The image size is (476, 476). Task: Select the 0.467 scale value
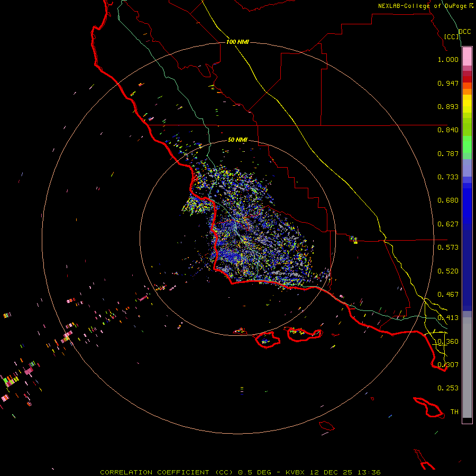pyautogui.click(x=448, y=295)
